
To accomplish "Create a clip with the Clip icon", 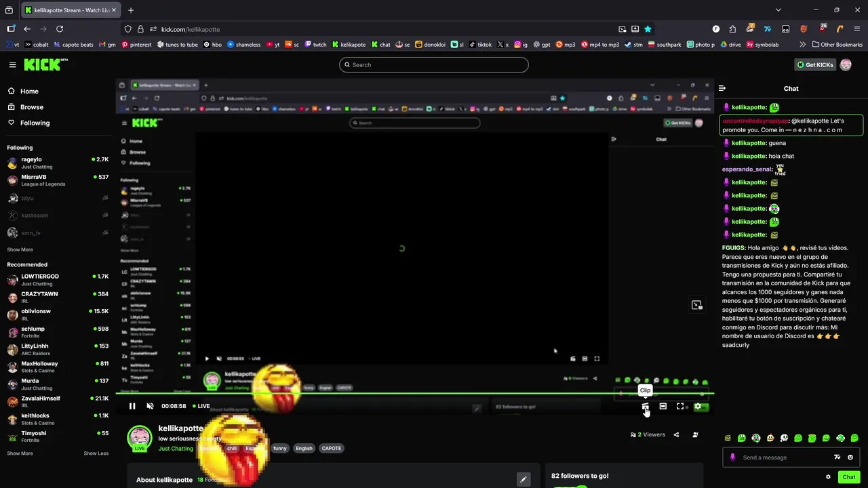I will (x=645, y=406).
